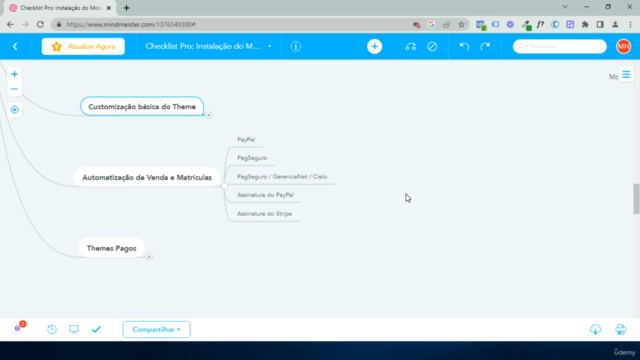Click the circled slash icon in toolbar
640x360 pixels.
(432, 47)
